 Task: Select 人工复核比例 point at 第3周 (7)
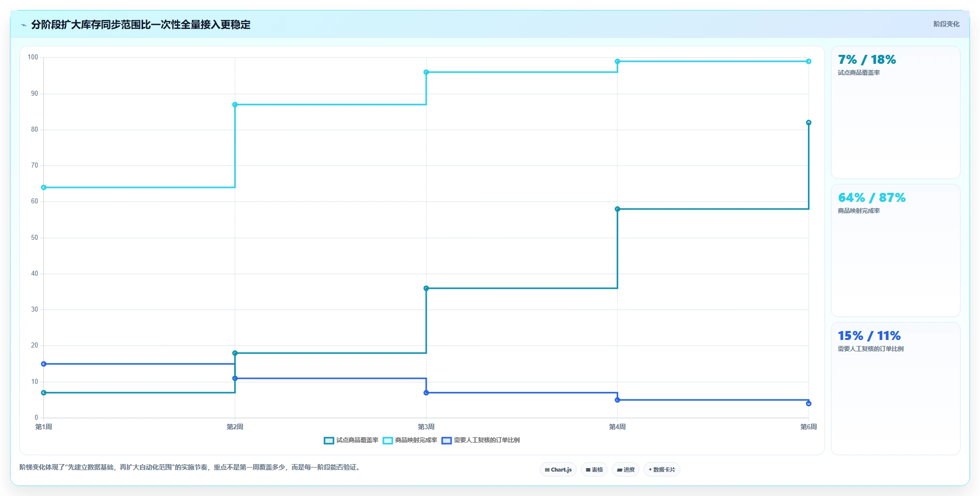(x=426, y=393)
